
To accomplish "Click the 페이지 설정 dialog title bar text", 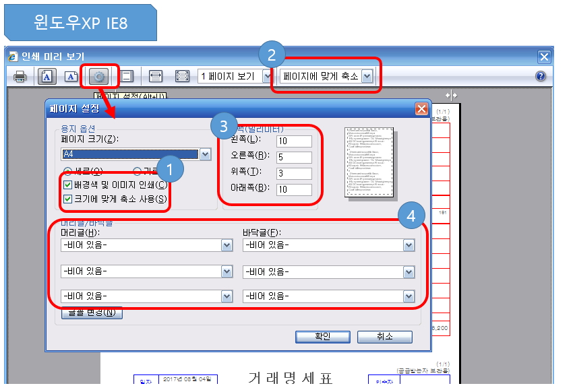I will (74, 108).
